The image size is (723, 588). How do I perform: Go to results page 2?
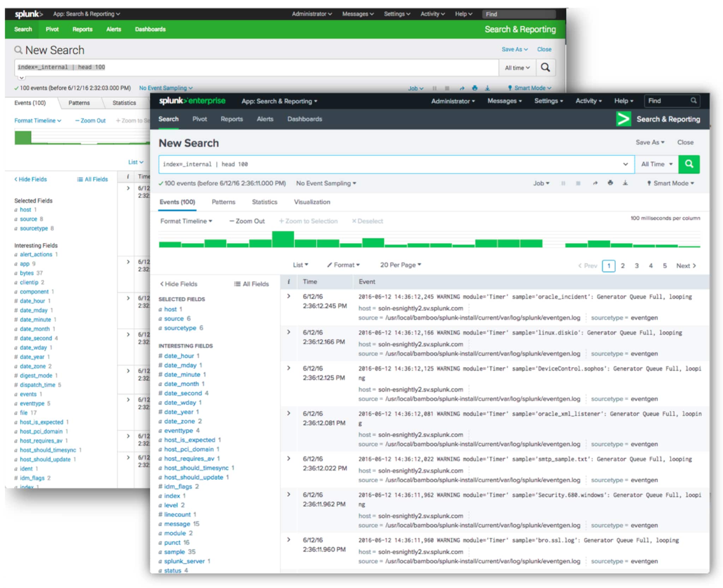click(623, 266)
